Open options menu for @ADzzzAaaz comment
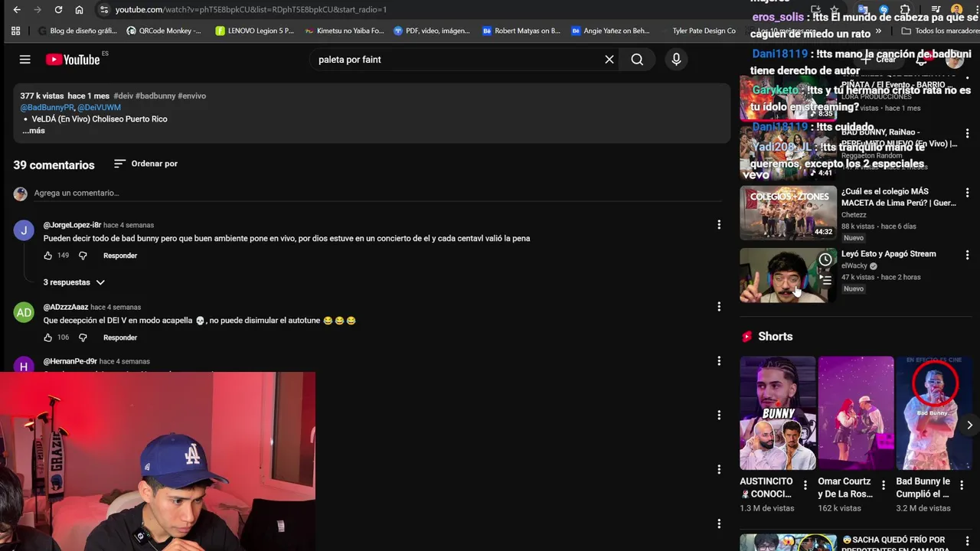The height and width of the screenshot is (551, 980). tap(718, 306)
